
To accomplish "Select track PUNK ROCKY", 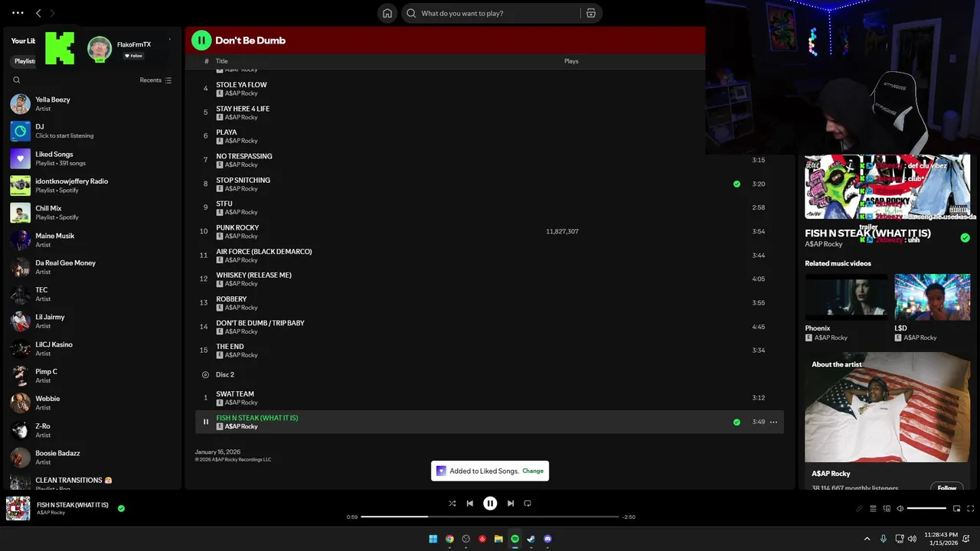I will 489,231.
